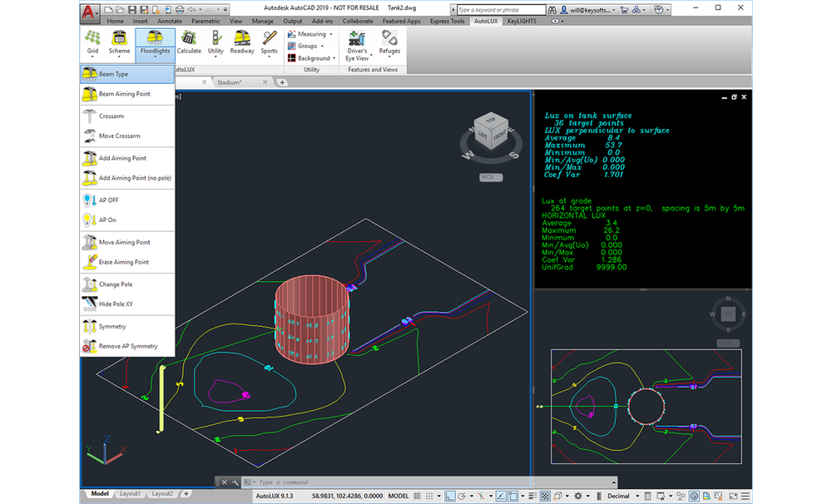The image size is (832, 504).
Task: Open the KeyLIGHTS ribbon tab
Action: [522, 22]
